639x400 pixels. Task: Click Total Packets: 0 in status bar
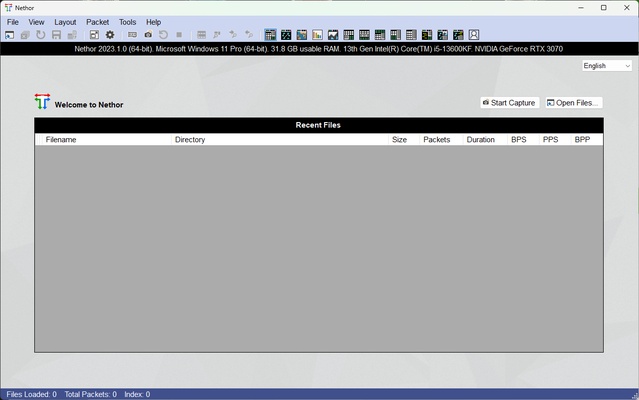click(90, 394)
